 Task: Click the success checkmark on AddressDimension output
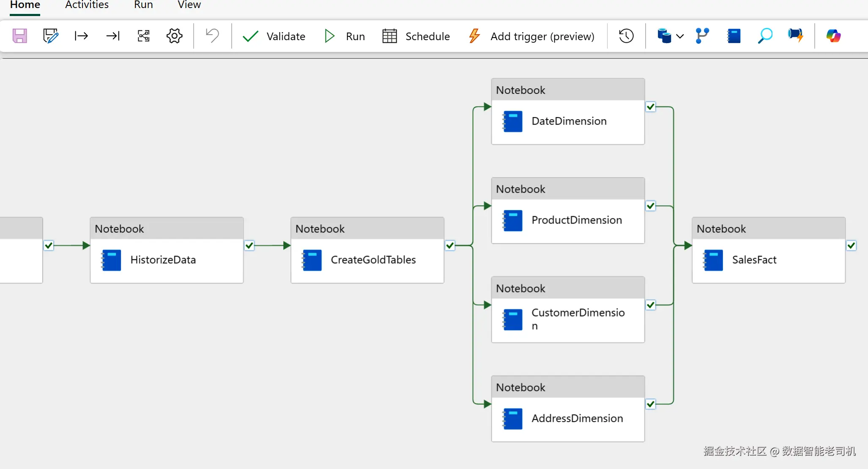[651, 404]
